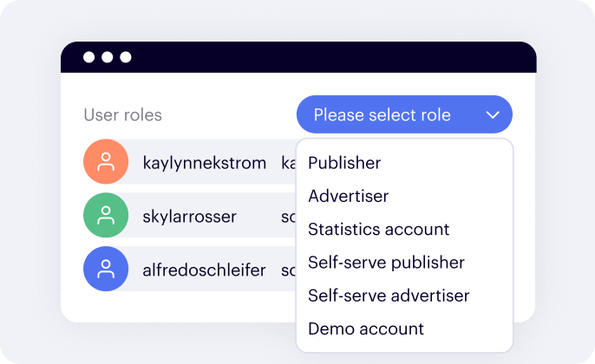Viewport: 595px width, 364px height.
Task: Pick the Statistics account role
Action: click(379, 230)
